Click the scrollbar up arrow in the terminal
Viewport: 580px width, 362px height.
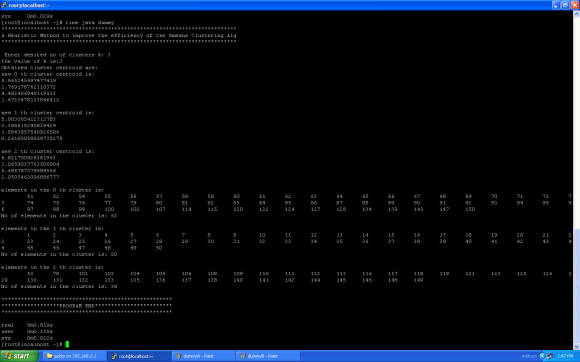(576, 14)
